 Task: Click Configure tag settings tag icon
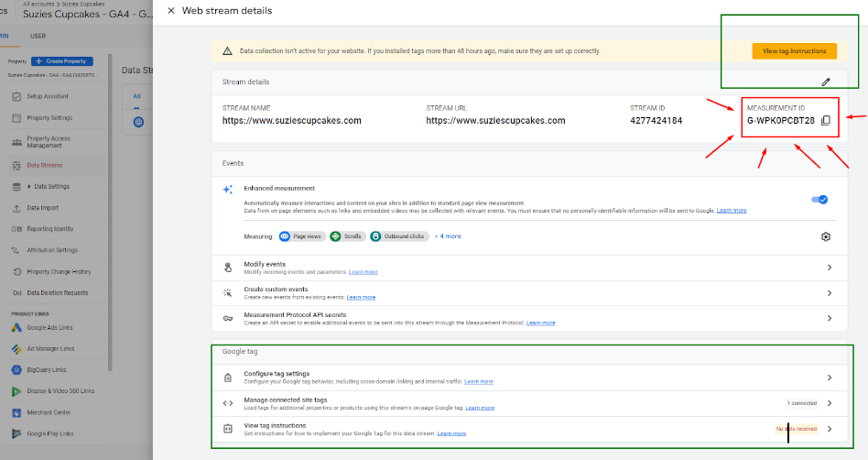tap(227, 378)
